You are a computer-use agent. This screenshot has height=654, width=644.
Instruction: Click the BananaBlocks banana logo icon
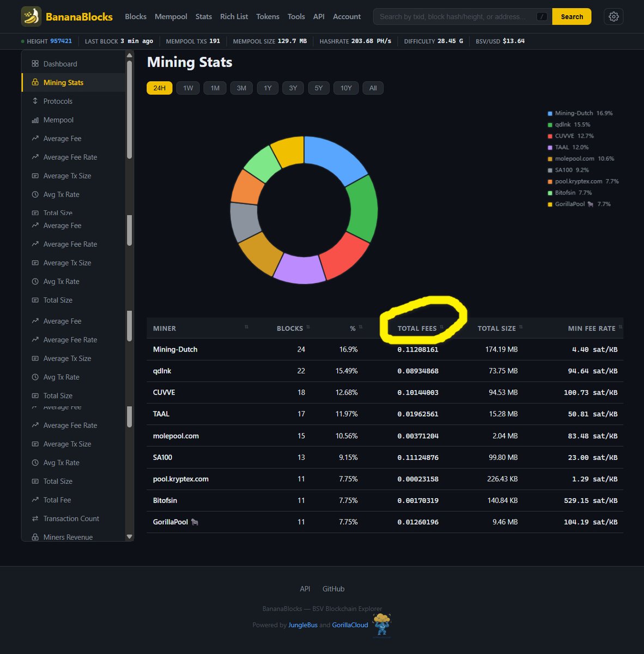tap(31, 16)
